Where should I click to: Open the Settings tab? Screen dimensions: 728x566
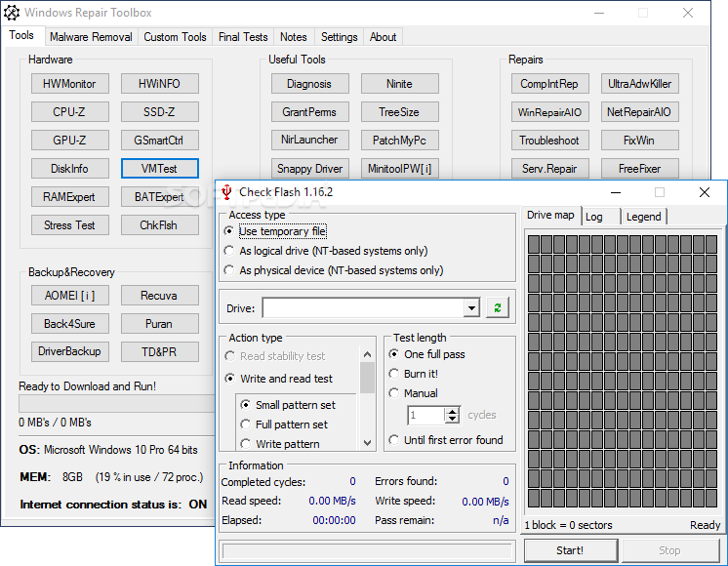[x=340, y=37]
